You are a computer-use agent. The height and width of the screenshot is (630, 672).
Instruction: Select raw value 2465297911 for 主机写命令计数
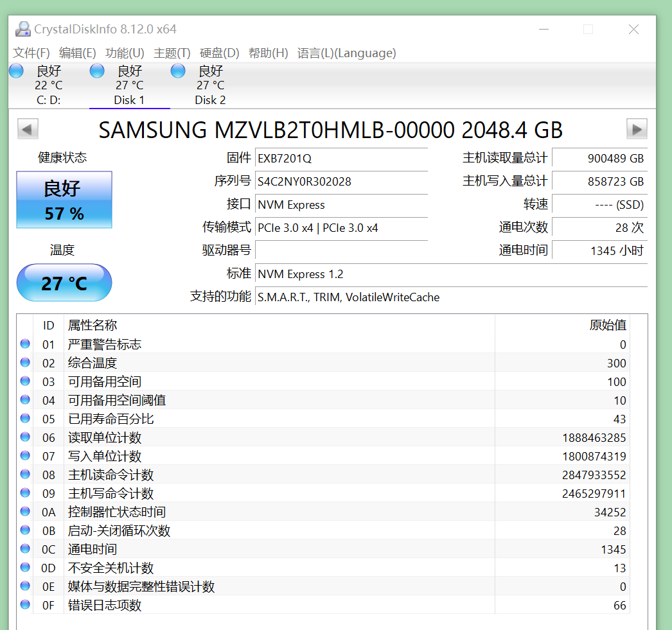594,493
